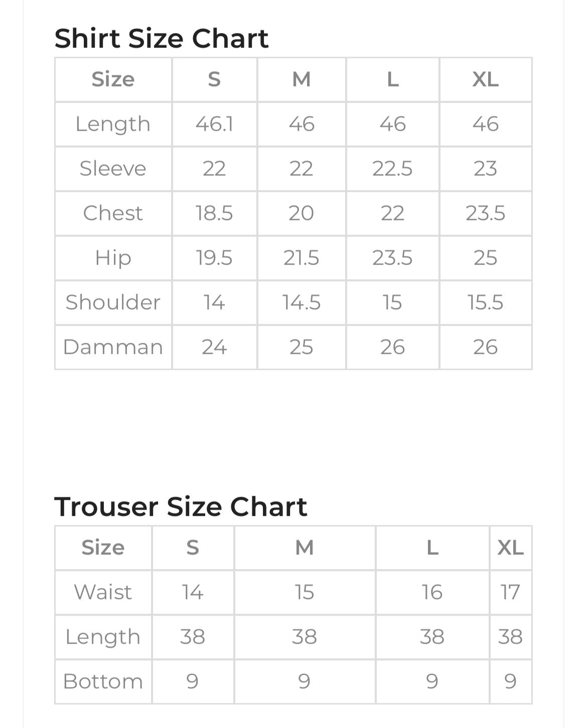587x728 pixels.
Task: Click the shirt Length value 46.1
Action: (214, 124)
